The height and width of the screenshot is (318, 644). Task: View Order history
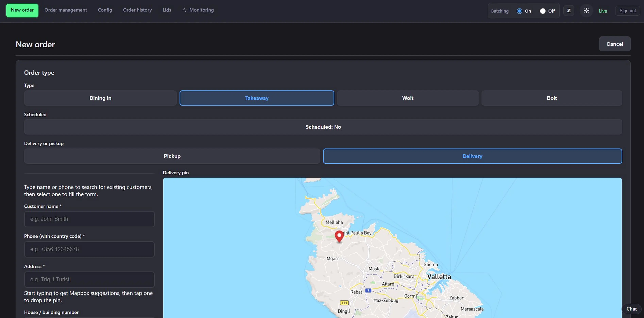138,10
